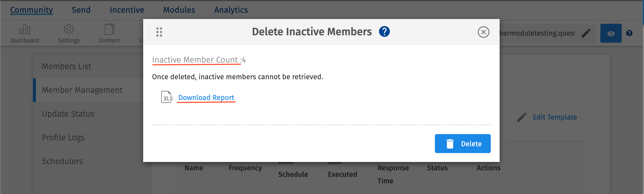This screenshot has width=644, height=194.
Task: Go to the Incentive tab
Action: pos(127,10)
